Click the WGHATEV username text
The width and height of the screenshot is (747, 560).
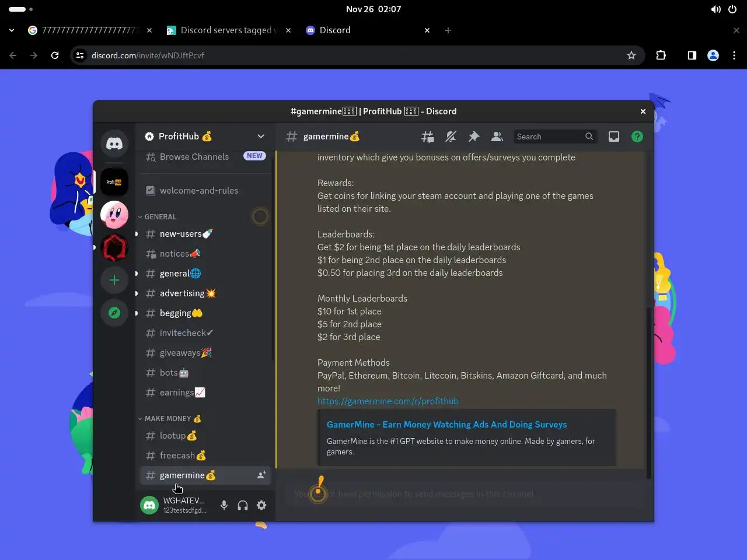pyautogui.click(x=184, y=501)
